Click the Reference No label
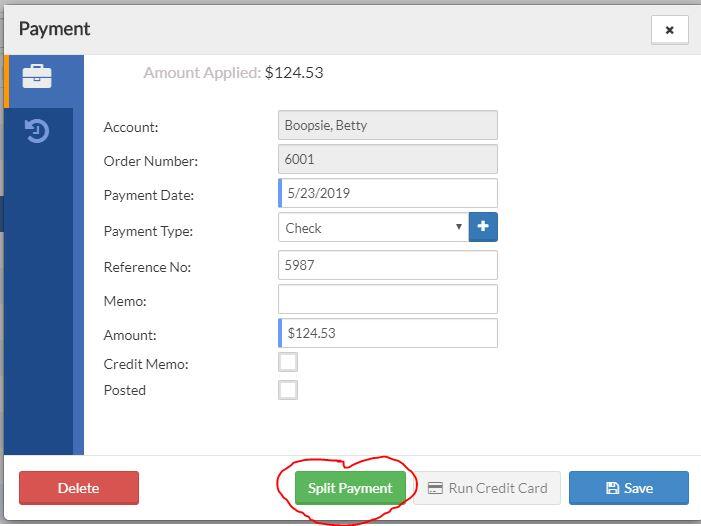The image size is (701, 526). point(148,267)
